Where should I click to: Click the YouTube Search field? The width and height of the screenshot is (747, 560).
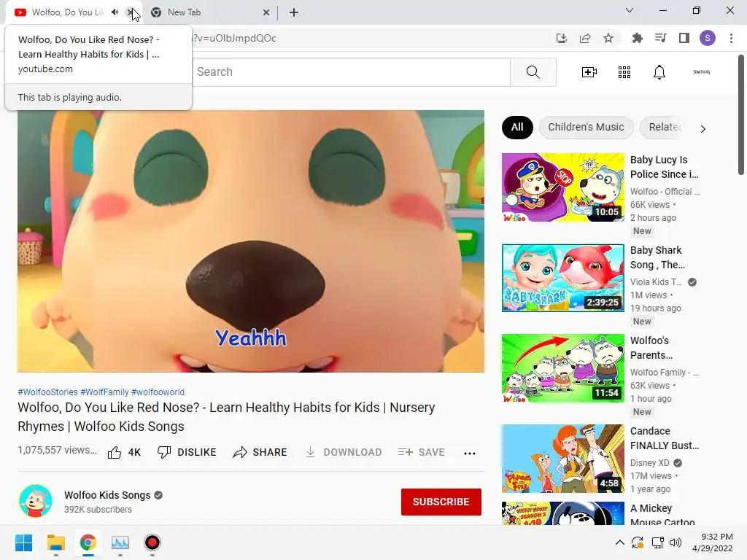351,72
